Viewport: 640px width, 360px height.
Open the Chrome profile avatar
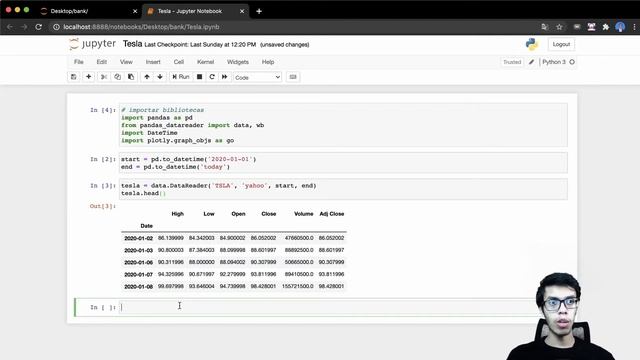(x=620, y=27)
